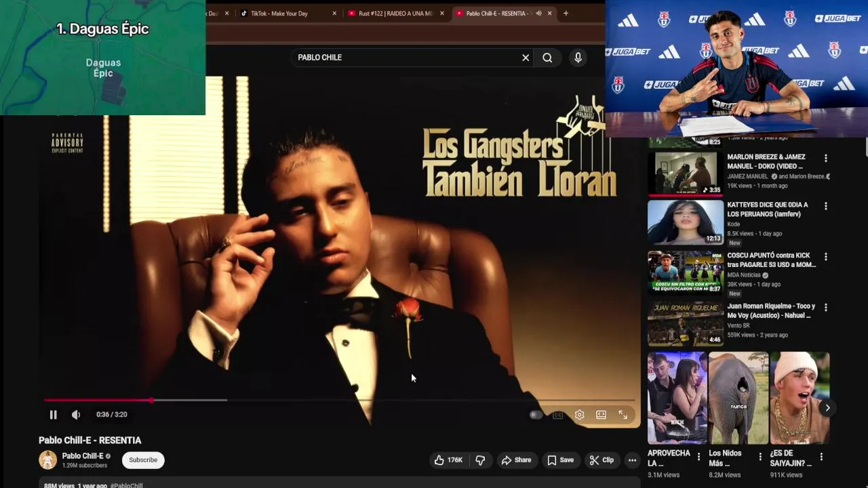Clear the search box text
Screen dimensions: 868x488
coord(526,58)
